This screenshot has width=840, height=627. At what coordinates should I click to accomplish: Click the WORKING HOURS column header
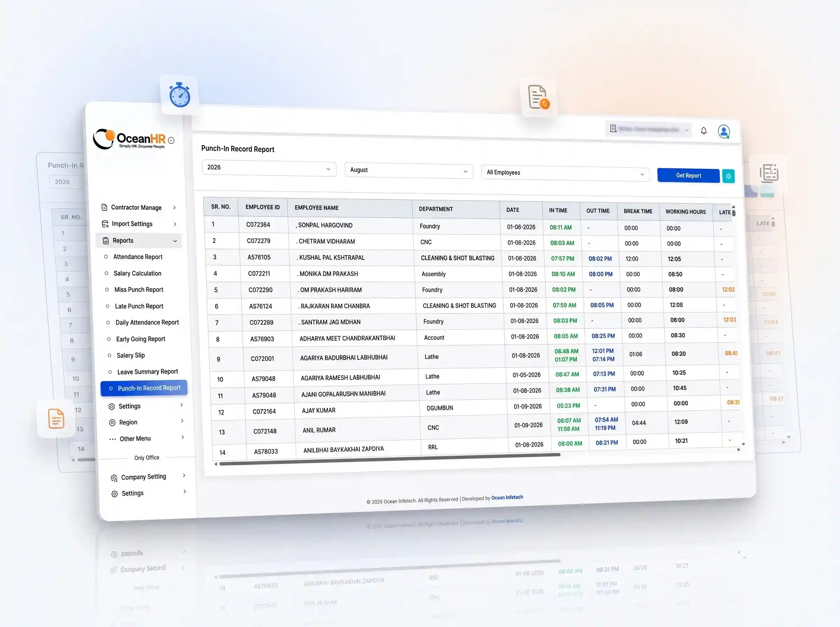[686, 212]
